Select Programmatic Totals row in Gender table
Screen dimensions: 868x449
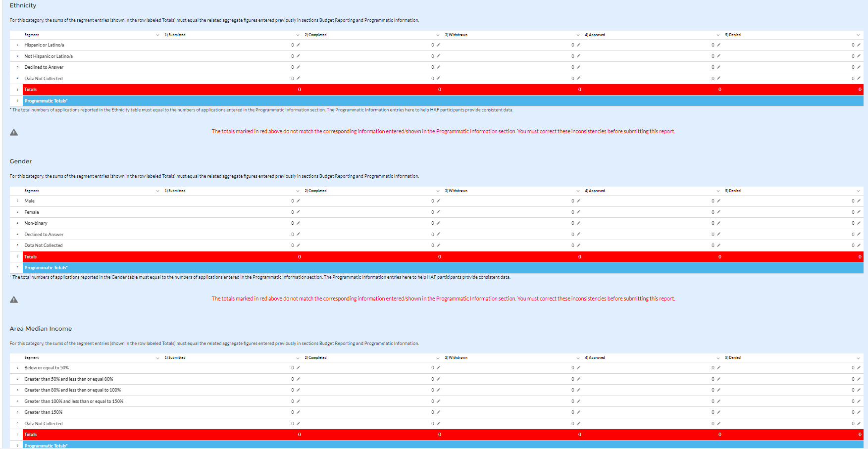pyautogui.click(x=46, y=268)
